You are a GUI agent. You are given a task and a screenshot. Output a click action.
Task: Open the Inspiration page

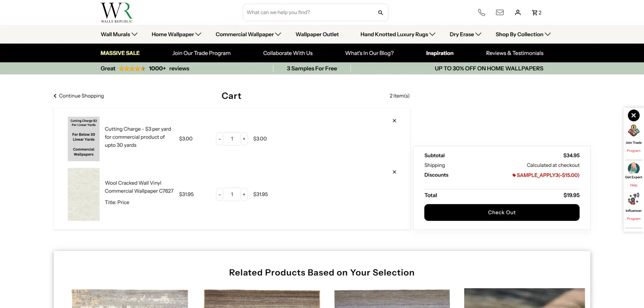(x=440, y=53)
